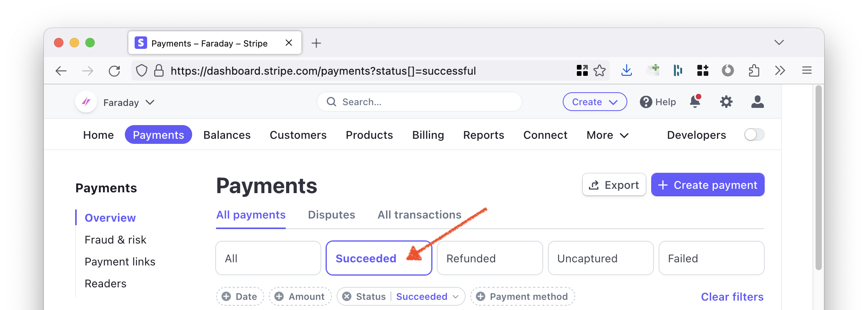
Task: Click the search magnifier in Stripe's search bar
Action: tap(331, 102)
